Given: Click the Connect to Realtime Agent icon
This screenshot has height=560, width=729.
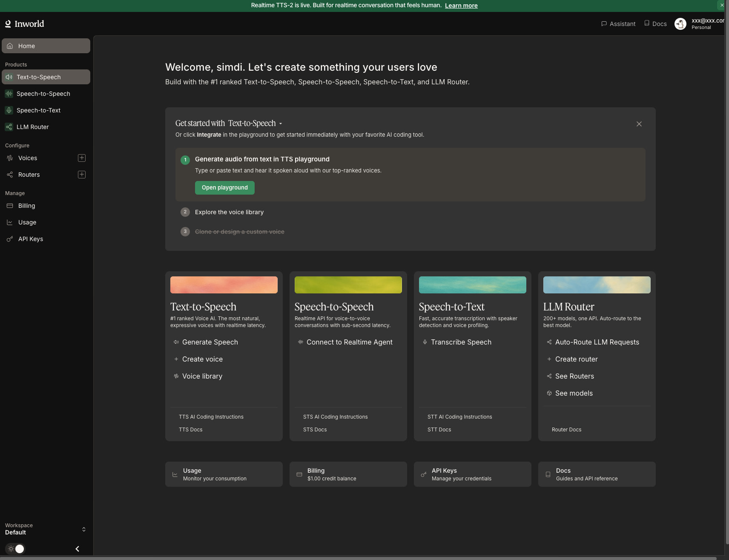Looking at the screenshot, I should pos(301,342).
